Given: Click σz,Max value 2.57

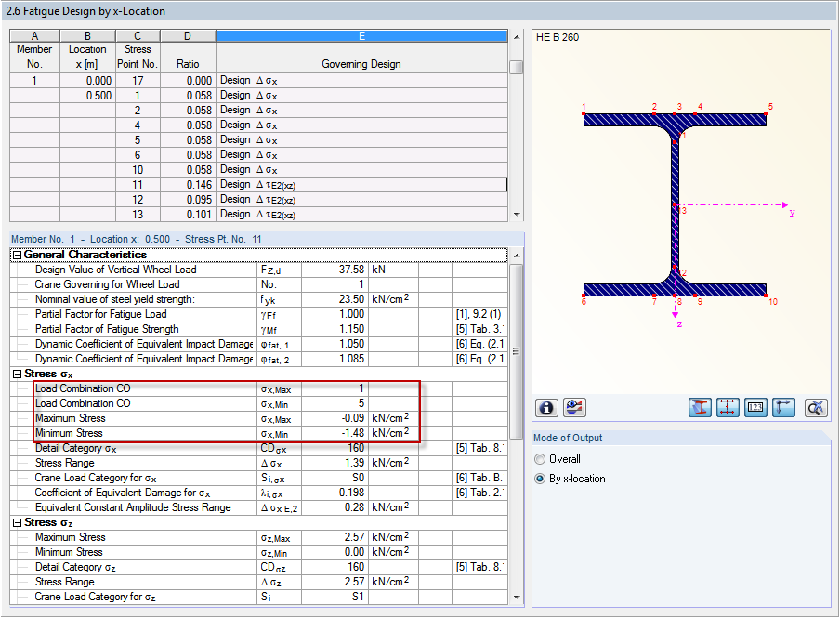Looking at the screenshot, I should 335,537.
